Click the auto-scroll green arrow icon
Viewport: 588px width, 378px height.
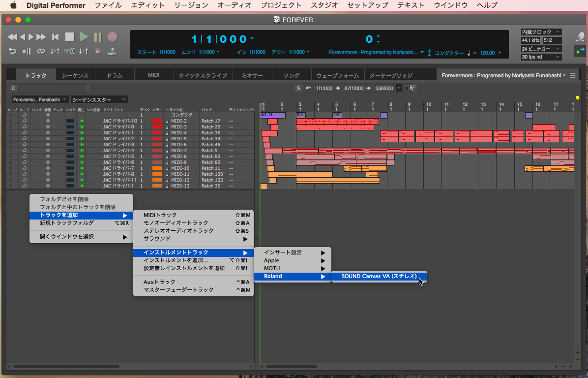(580, 51)
